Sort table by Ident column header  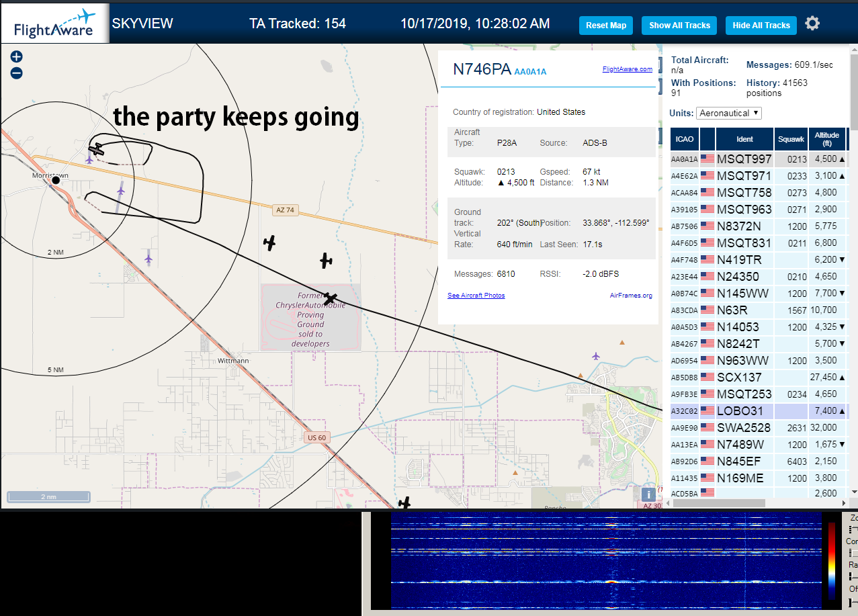(744, 139)
